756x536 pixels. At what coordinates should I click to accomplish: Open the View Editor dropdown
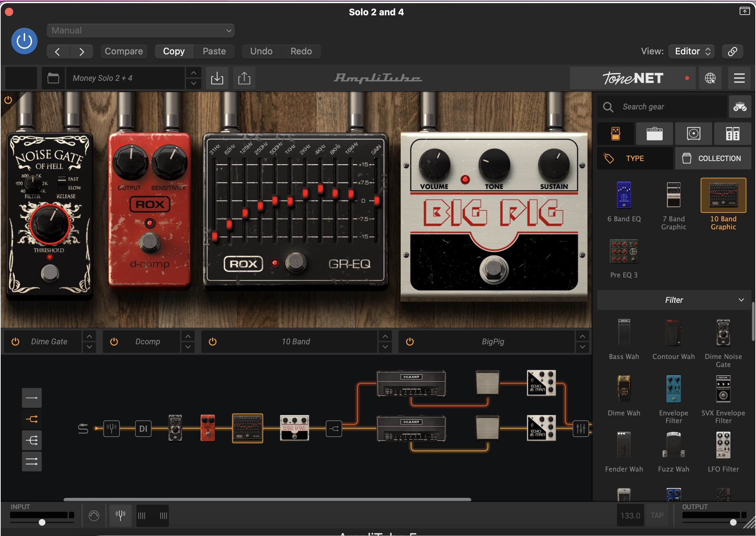point(692,52)
